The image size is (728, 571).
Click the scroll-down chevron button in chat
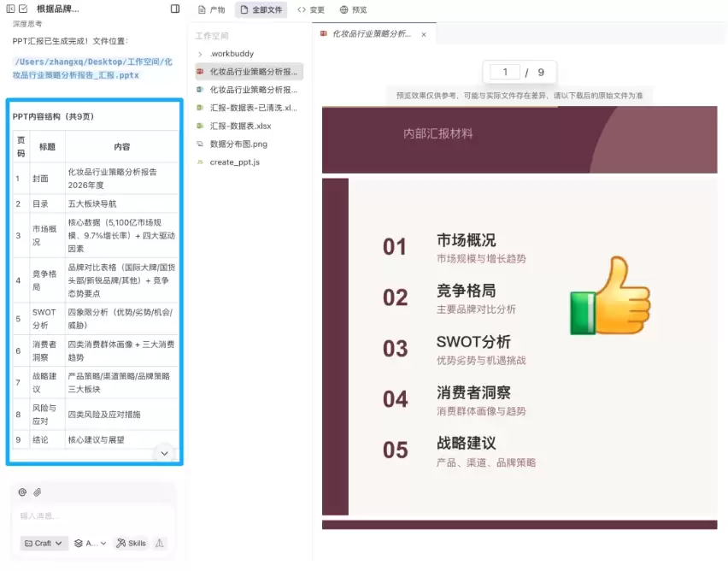pyautogui.click(x=164, y=453)
